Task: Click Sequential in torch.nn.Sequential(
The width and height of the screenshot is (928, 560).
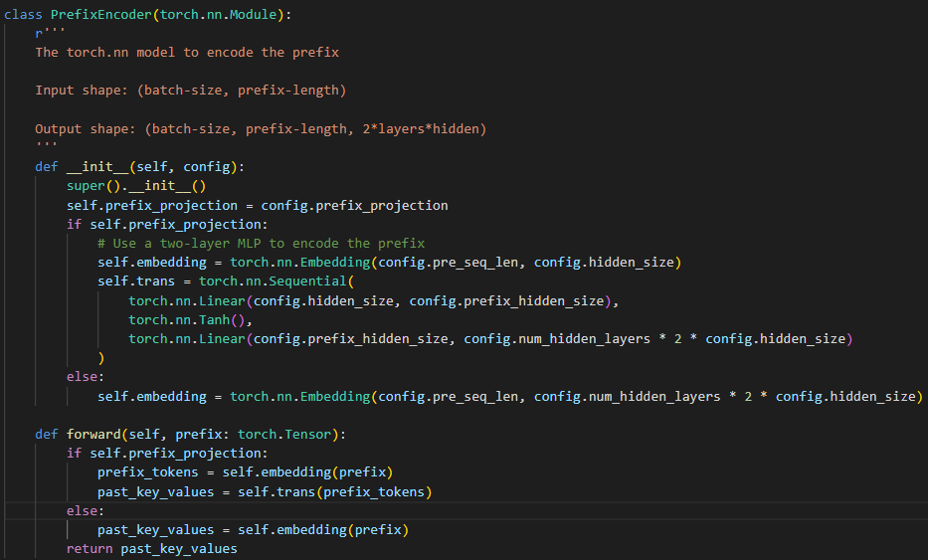Action: coord(307,281)
